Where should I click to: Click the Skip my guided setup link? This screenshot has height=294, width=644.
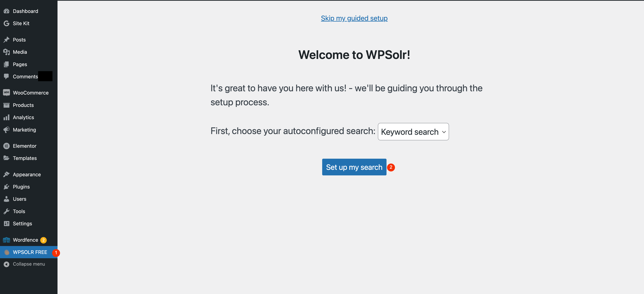[354, 18]
